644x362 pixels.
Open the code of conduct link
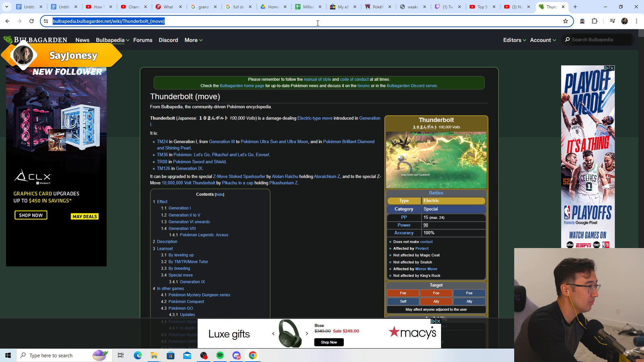(354, 79)
